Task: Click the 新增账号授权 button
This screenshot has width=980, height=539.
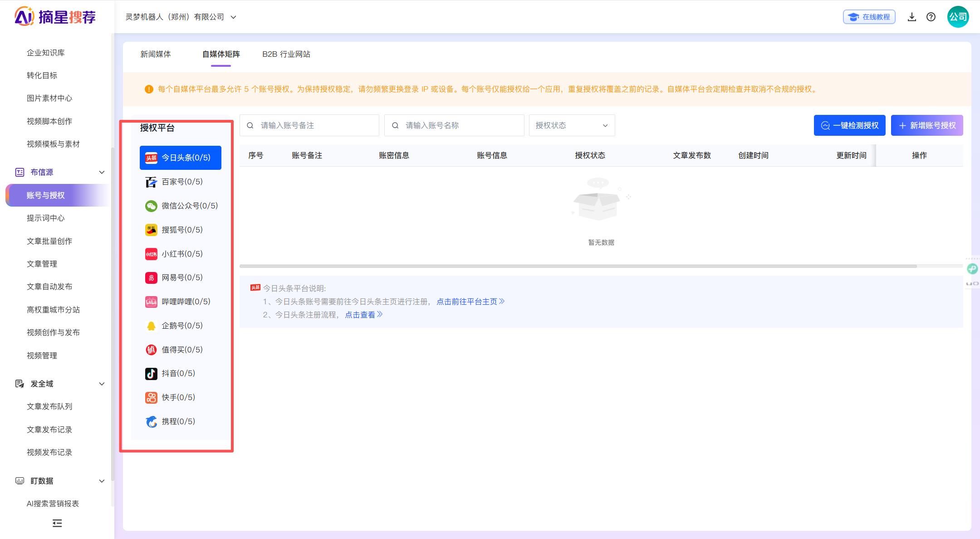Action: click(927, 125)
